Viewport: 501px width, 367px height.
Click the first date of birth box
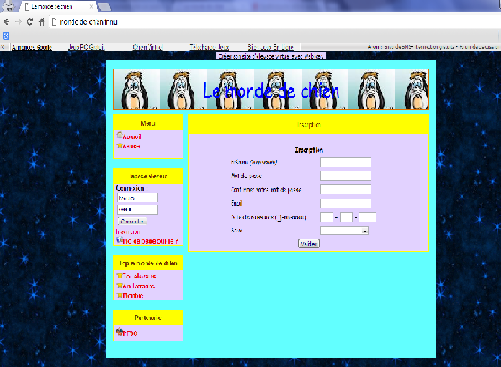click(x=327, y=217)
